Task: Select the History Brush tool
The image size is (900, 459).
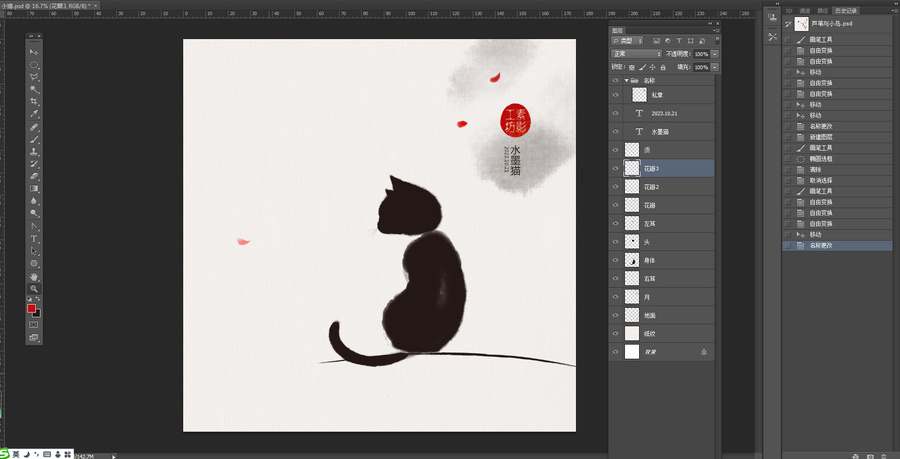Action: click(34, 164)
